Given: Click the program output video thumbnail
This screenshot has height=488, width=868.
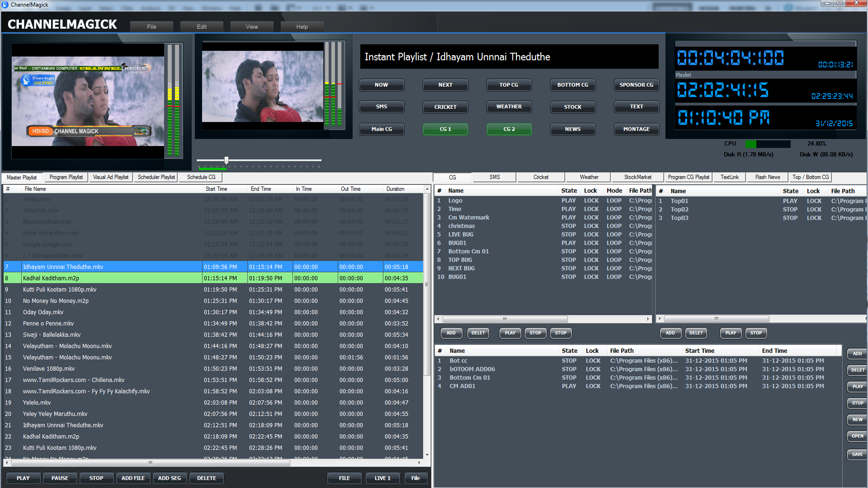Looking at the screenshot, I should [88, 101].
